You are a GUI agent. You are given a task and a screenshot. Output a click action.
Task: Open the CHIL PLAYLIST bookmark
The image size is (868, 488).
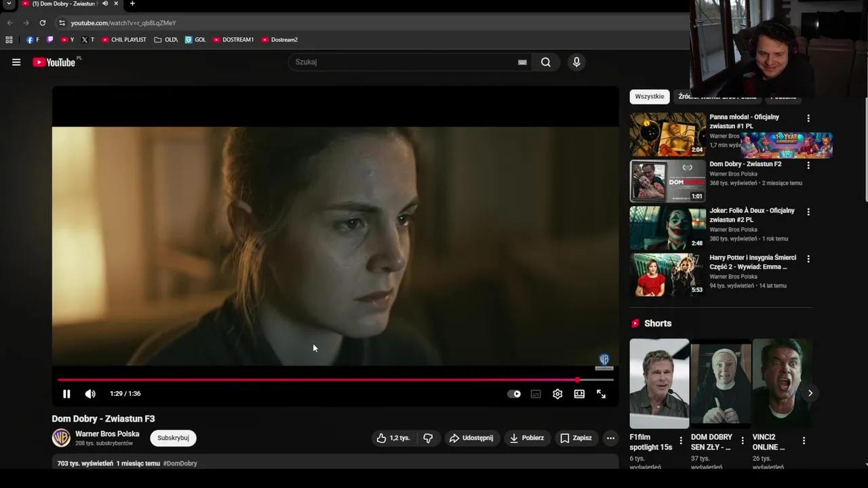pos(124,40)
